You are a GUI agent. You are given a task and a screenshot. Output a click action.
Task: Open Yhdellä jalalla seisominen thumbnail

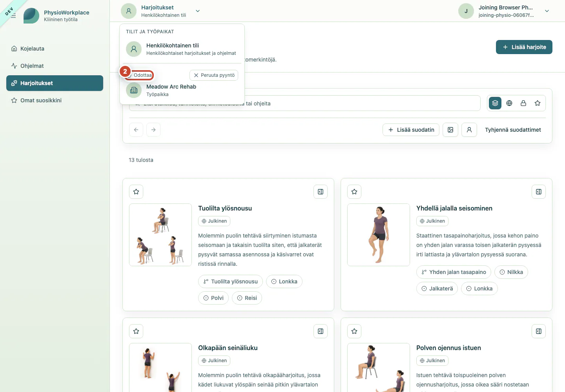(x=379, y=235)
